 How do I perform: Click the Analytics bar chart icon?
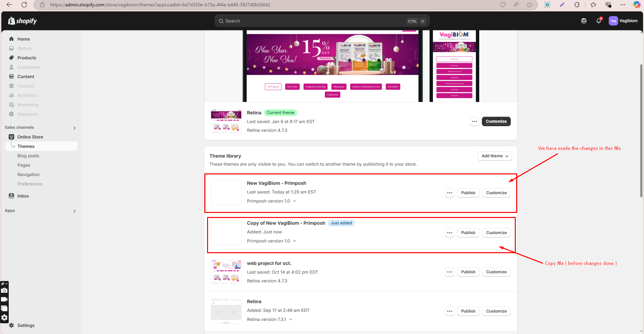11,95
